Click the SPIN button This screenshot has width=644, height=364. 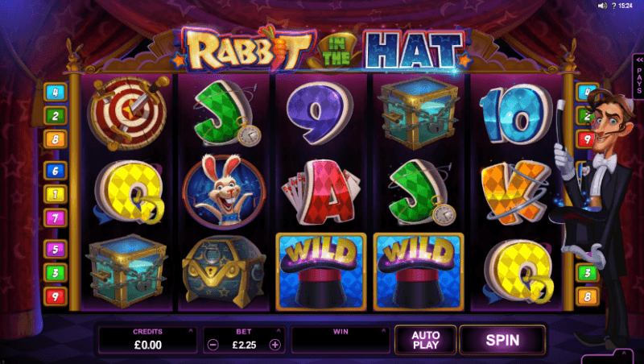coord(502,340)
